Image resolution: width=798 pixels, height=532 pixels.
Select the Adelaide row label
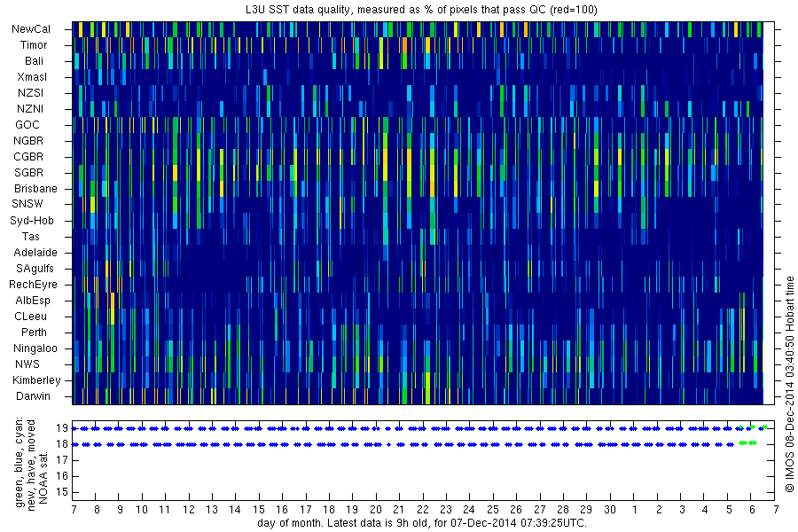pos(35,253)
